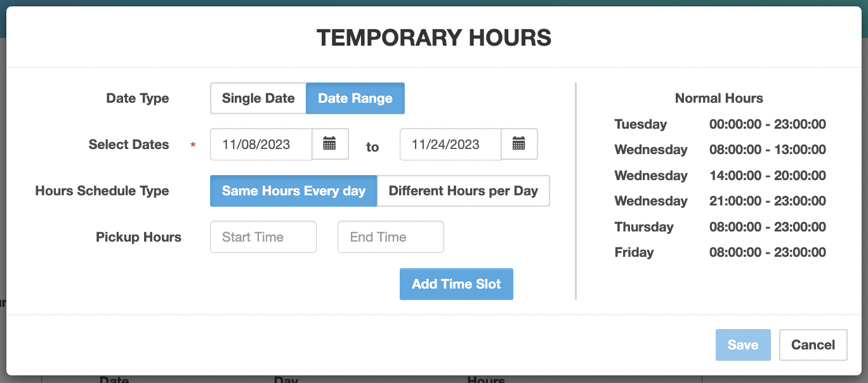The width and height of the screenshot is (868, 383).
Task: Click the Save button
Action: point(742,344)
